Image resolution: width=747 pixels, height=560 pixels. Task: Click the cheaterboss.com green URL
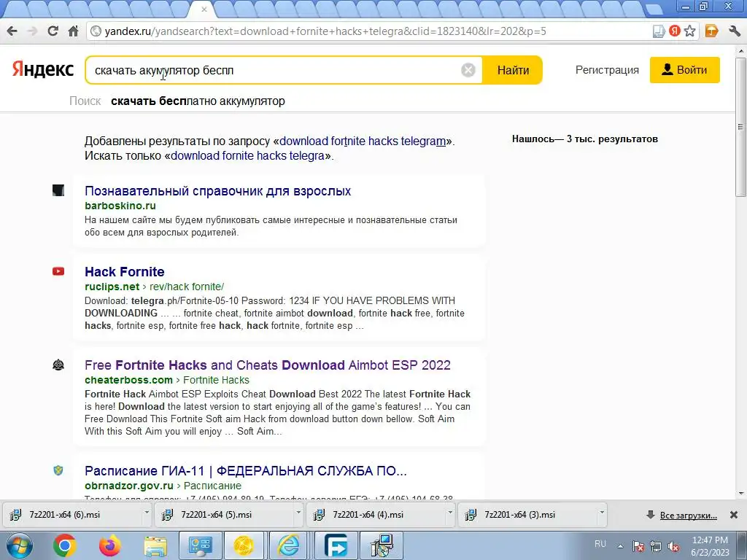click(x=128, y=380)
